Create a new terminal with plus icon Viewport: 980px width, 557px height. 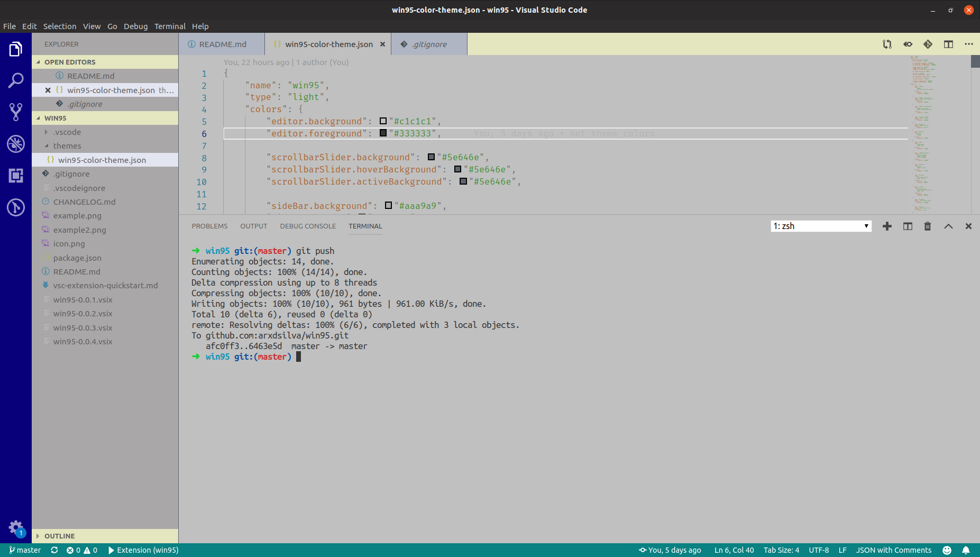click(x=887, y=226)
